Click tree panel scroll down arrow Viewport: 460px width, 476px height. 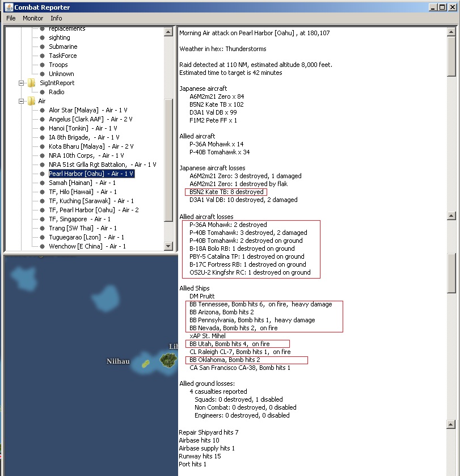[168, 246]
